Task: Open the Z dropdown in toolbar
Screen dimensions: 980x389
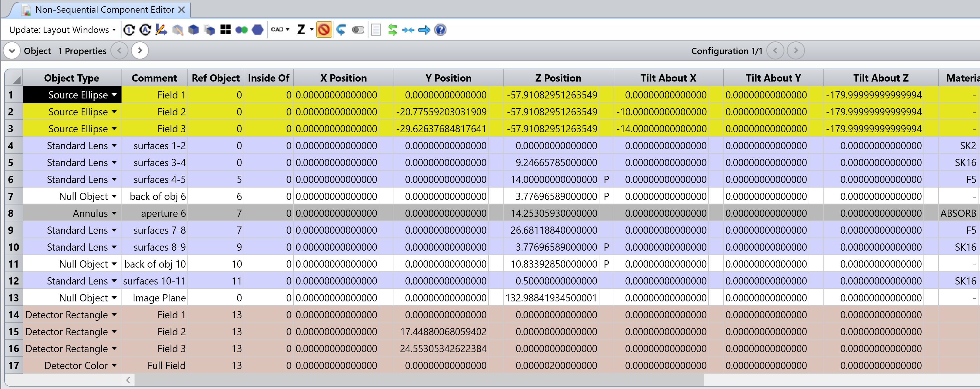Action: coord(305,30)
